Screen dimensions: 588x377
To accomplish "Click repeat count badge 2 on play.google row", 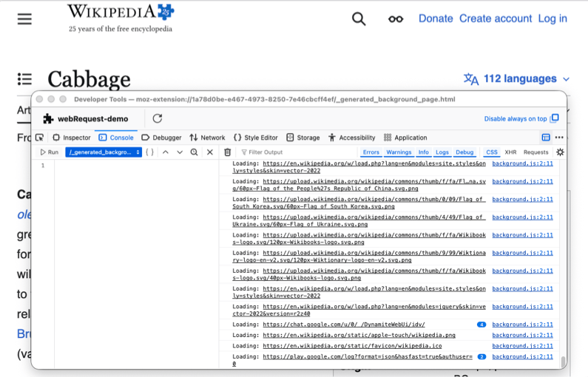I will point(481,357).
